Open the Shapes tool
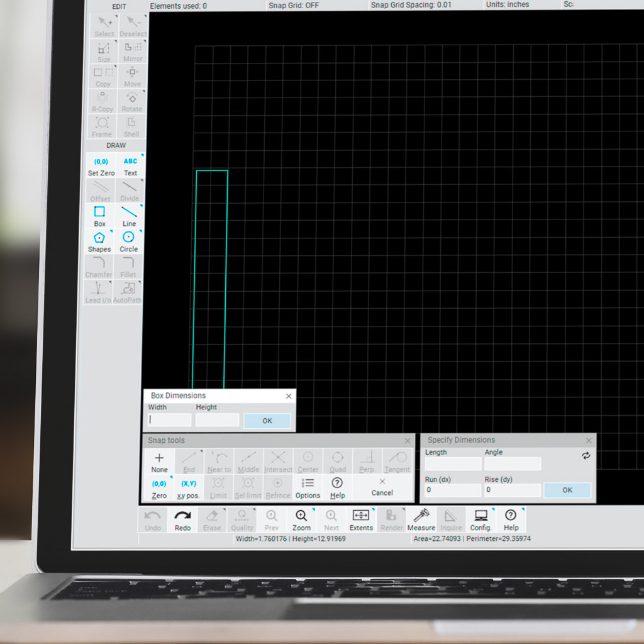Viewport: 644px width, 644px height. coord(99,242)
